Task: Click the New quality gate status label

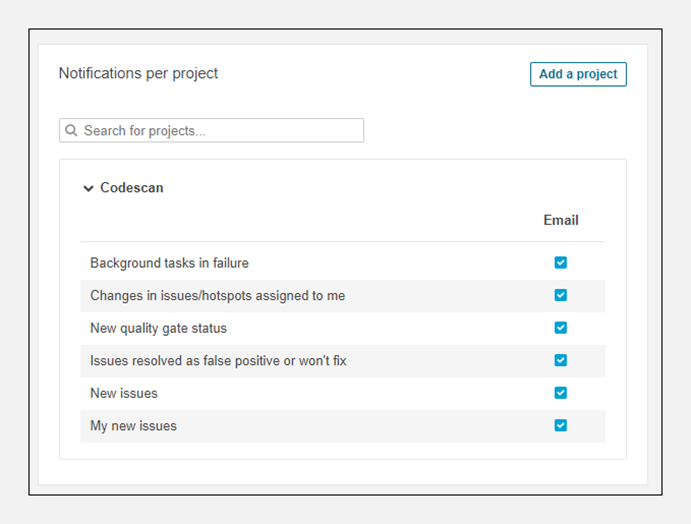Action: tap(158, 328)
